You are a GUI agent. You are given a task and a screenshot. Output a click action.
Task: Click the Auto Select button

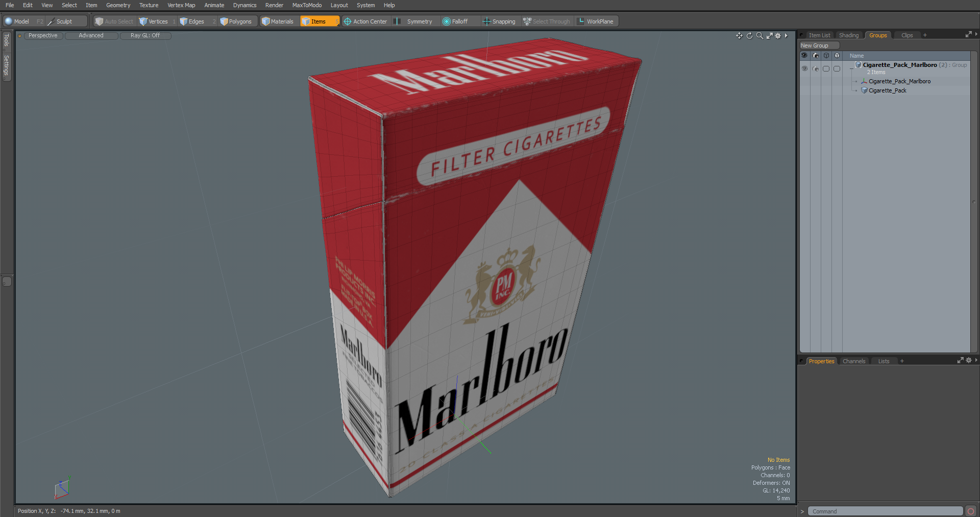click(114, 21)
